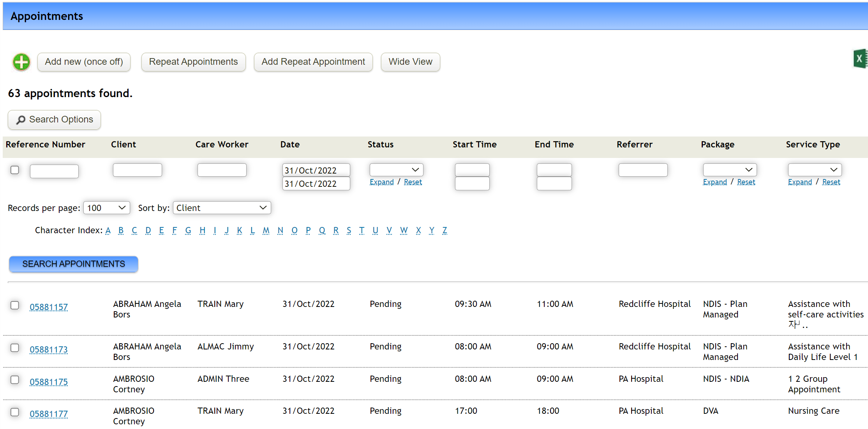Click the Repeat Appointments button

pos(193,62)
